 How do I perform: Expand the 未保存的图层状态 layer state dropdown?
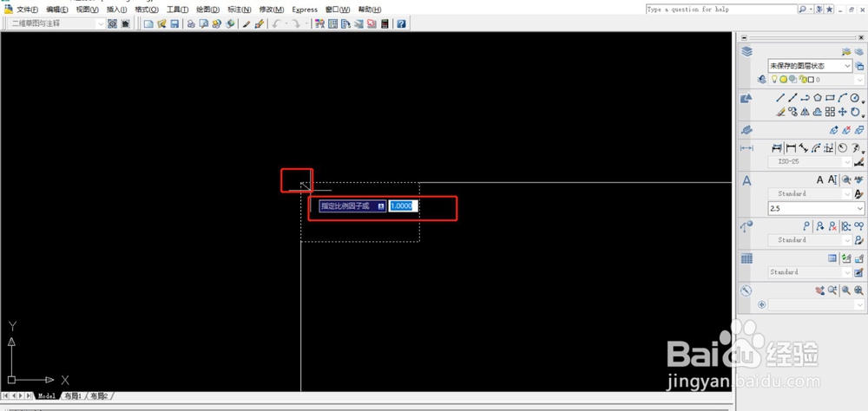click(x=847, y=66)
